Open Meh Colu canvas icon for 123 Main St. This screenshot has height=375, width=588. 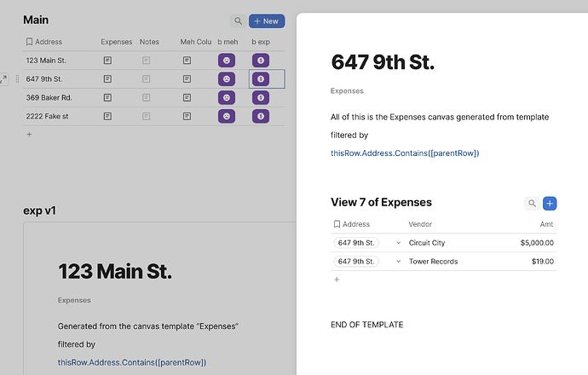187,61
